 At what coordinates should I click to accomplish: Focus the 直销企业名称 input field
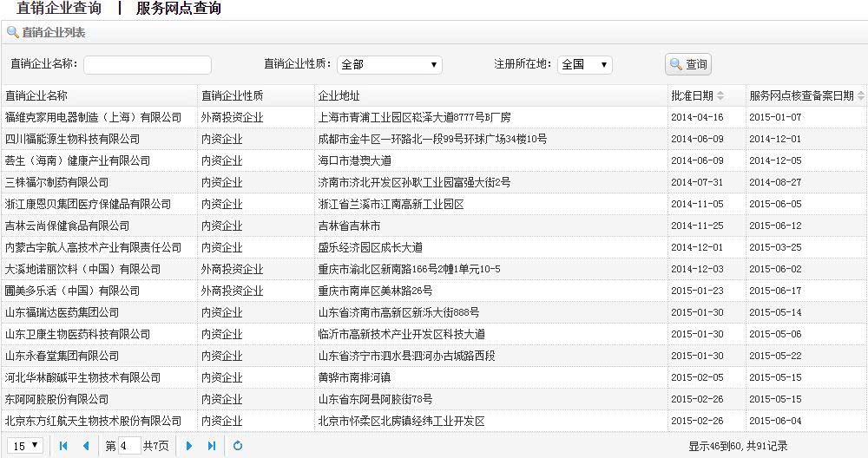click(148, 65)
